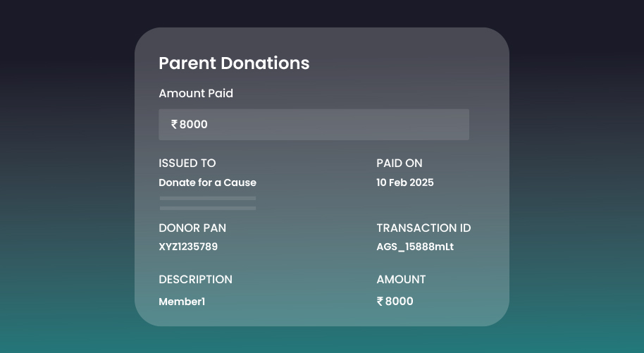This screenshot has width=644, height=353.
Task: Click the 8000 value under AMOUNT
Action: [400, 302]
